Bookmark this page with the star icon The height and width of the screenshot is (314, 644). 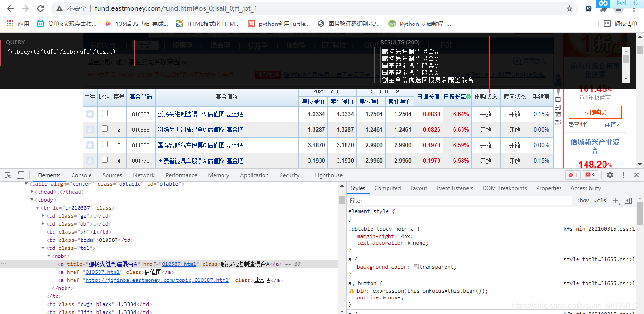click(570, 8)
